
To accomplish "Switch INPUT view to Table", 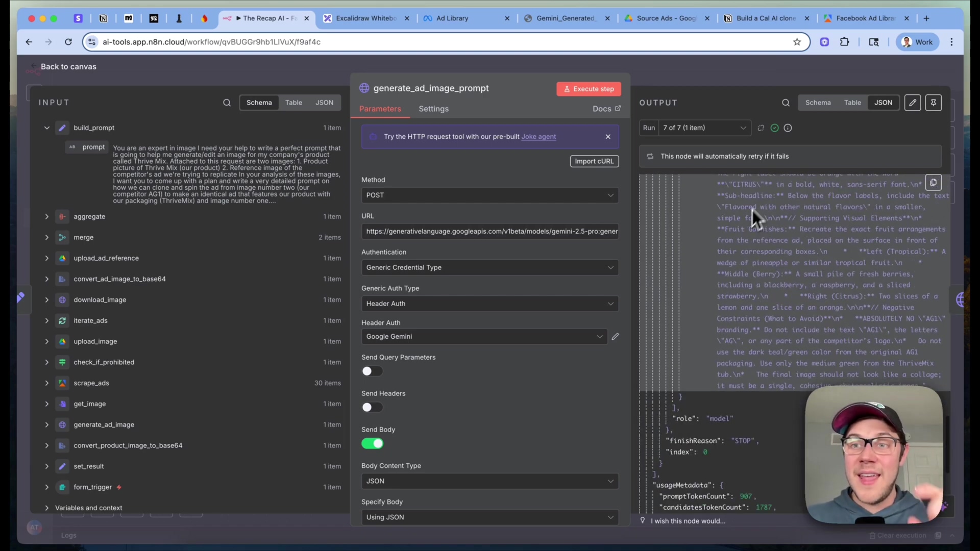I will pyautogui.click(x=293, y=103).
